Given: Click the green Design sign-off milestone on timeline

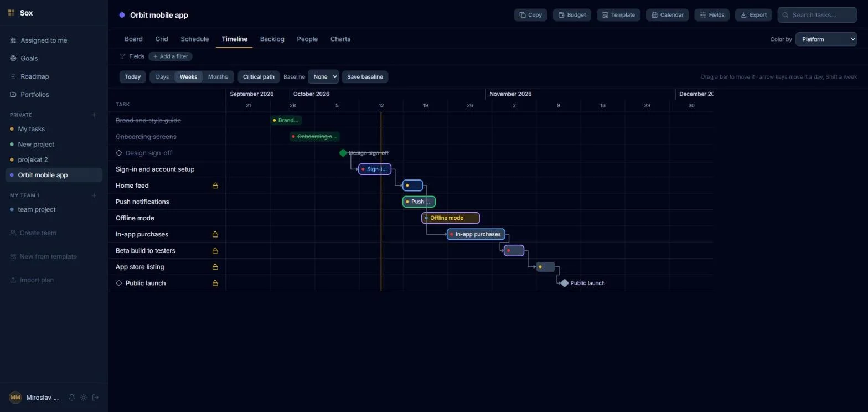Looking at the screenshot, I should pos(343,153).
